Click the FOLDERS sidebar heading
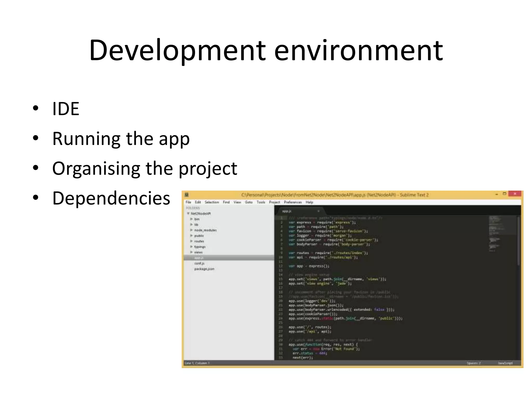Screen dimensions: 532x399 [193, 208]
